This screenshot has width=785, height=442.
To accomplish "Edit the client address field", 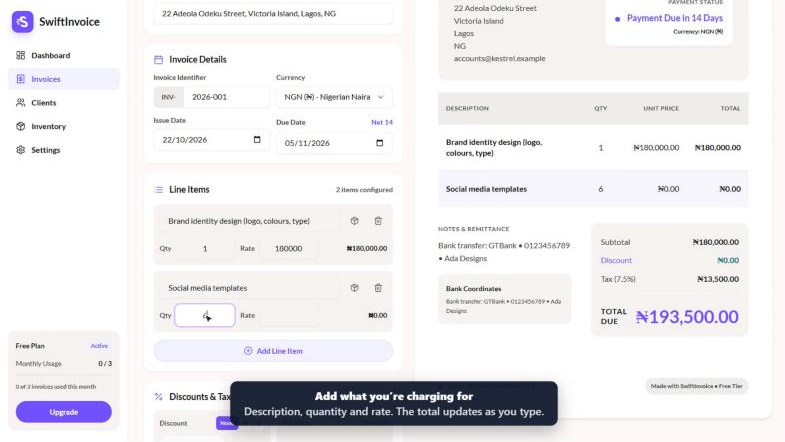I will tap(273, 14).
